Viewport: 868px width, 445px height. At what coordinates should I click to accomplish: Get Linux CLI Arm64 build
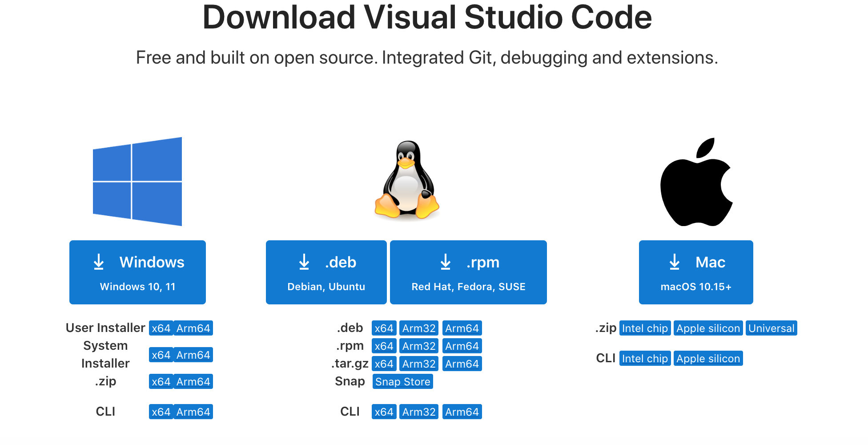coord(462,412)
